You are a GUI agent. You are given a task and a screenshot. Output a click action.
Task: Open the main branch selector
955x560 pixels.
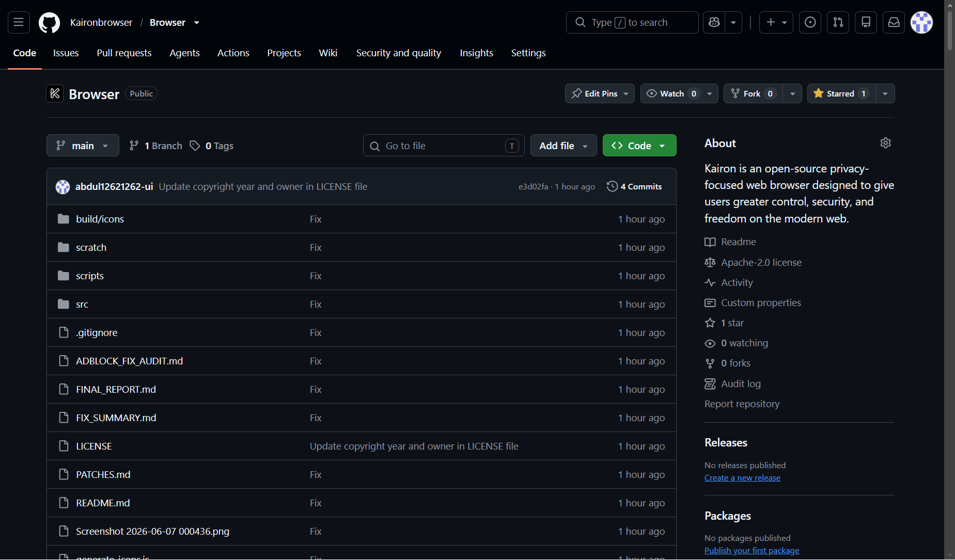pos(83,146)
